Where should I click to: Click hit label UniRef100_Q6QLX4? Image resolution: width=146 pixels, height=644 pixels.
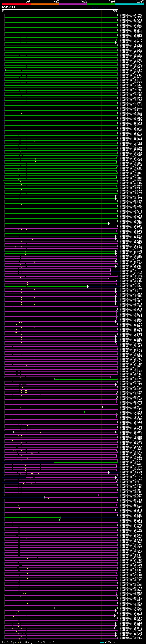(x=131, y=249)
